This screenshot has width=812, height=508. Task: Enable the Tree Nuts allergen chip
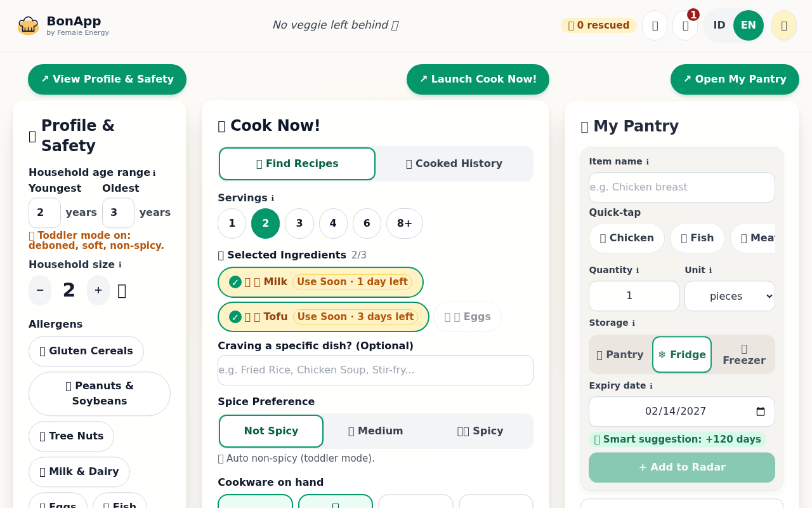71,436
